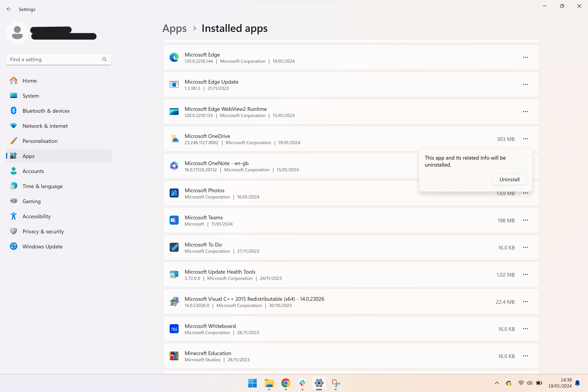Click the Find a setting field

pos(59,59)
